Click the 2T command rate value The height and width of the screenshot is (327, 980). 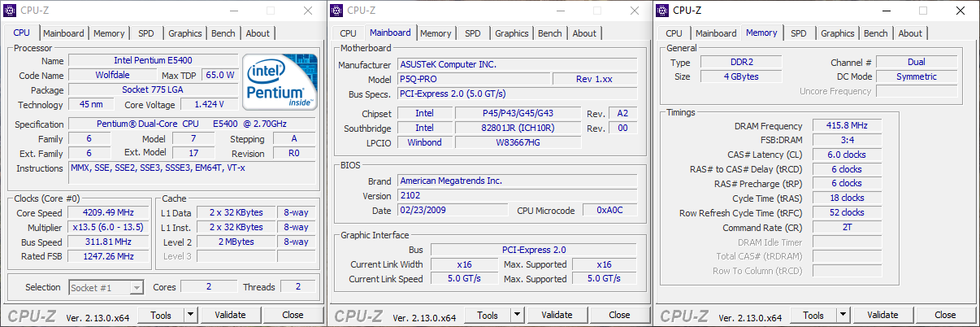tap(845, 228)
